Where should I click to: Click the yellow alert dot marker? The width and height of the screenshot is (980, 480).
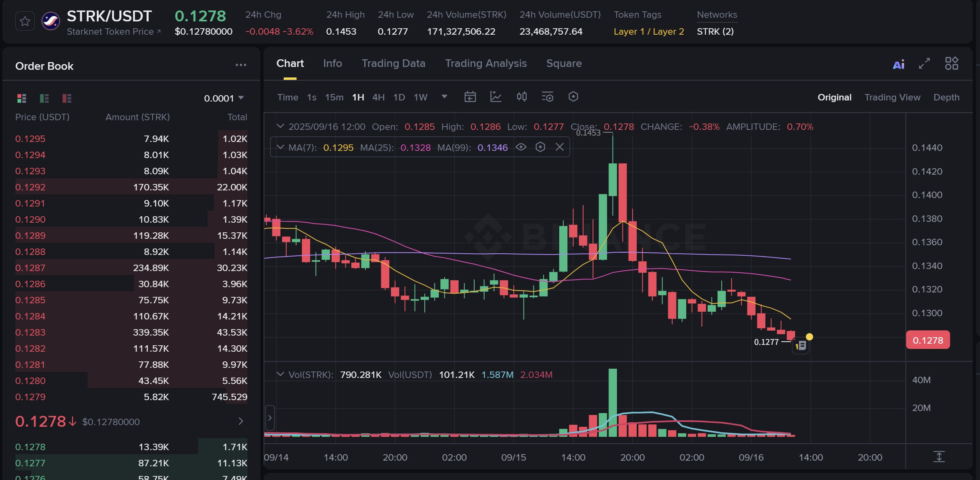[809, 337]
